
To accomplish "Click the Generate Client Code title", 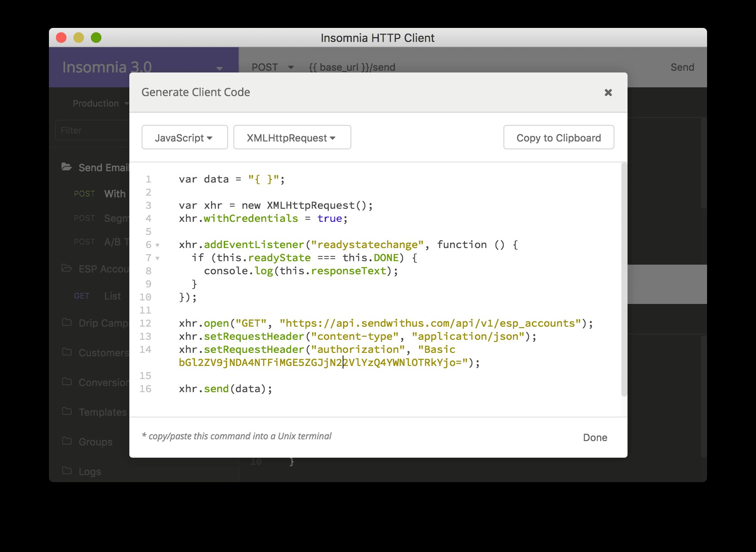I will (196, 92).
